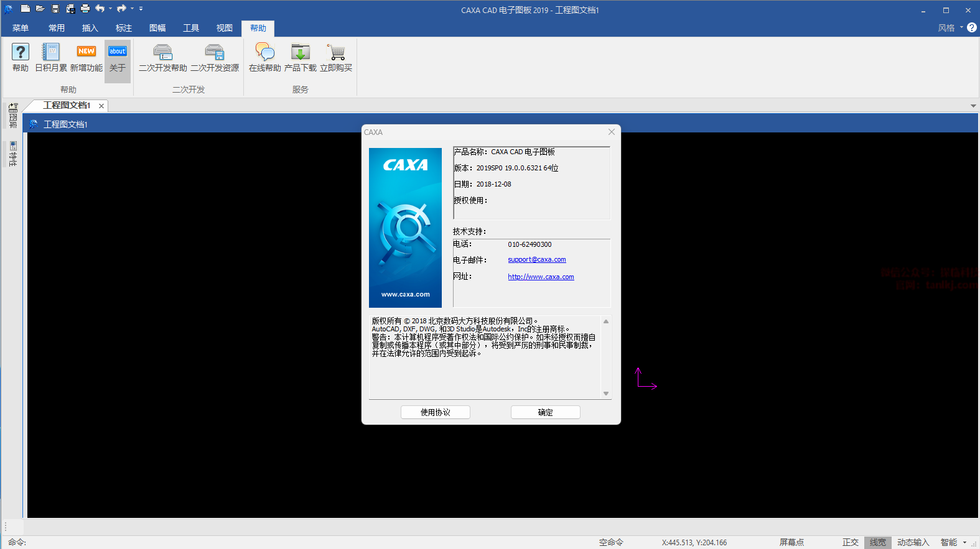980x549 pixels.
Task: Open 日积月累 notebook tips icon
Action: coord(50,52)
